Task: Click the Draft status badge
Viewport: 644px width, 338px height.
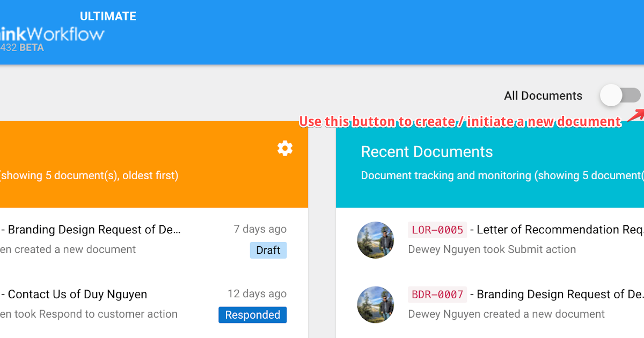Action: [268, 250]
